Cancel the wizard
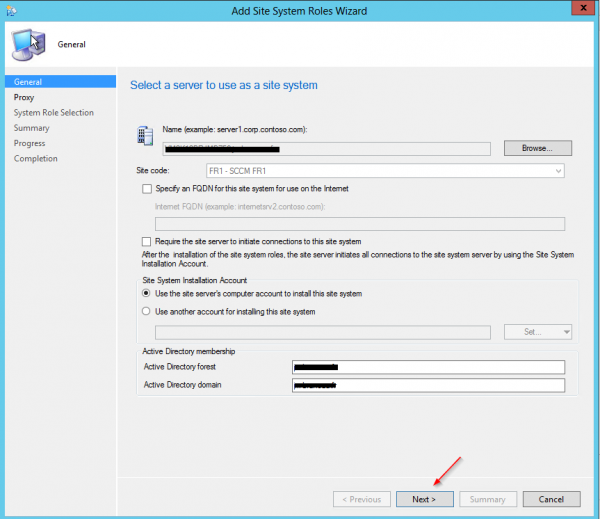Image resolution: width=600 pixels, height=519 pixels. 551,499
